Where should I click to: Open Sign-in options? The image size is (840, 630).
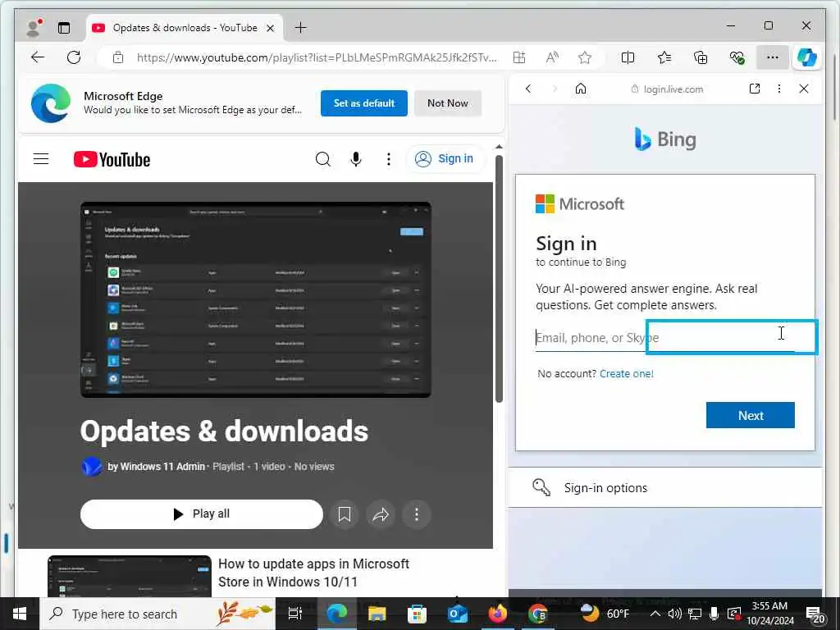(x=665, y=487)
